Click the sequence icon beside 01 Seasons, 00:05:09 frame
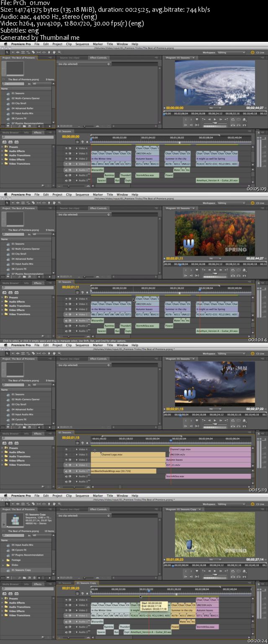Image resolution: width=268 pixels, height=644 pixels. 8,93
